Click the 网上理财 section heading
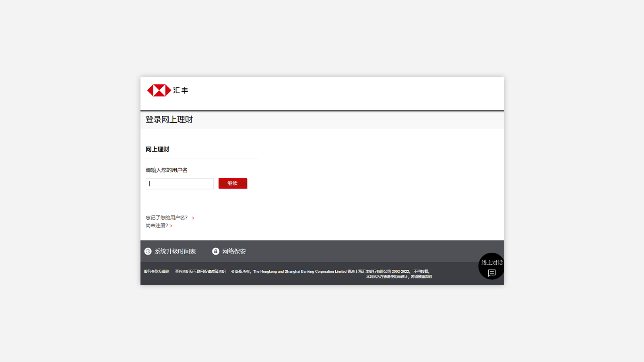The height and width of the screenshot is (362, 644). pyautogui.click(x=157, y=149)
